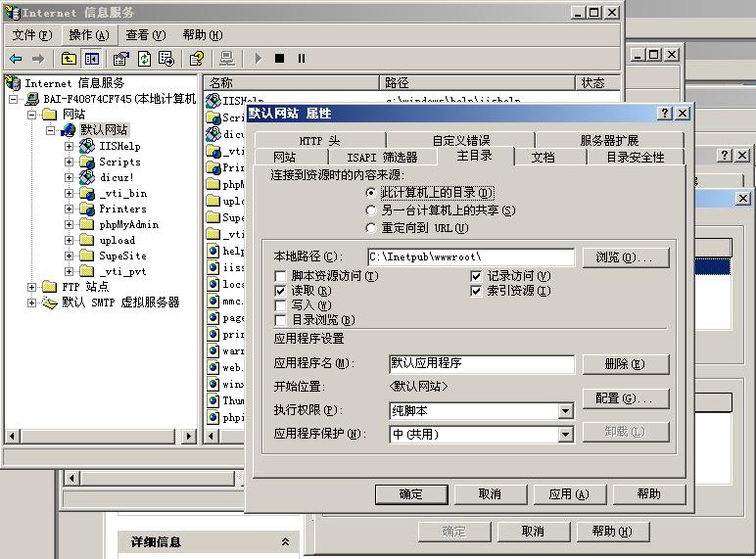
Task: Expand the 默认 SMTP 虚拟服务器 node
Action: [x=31, y=303]
